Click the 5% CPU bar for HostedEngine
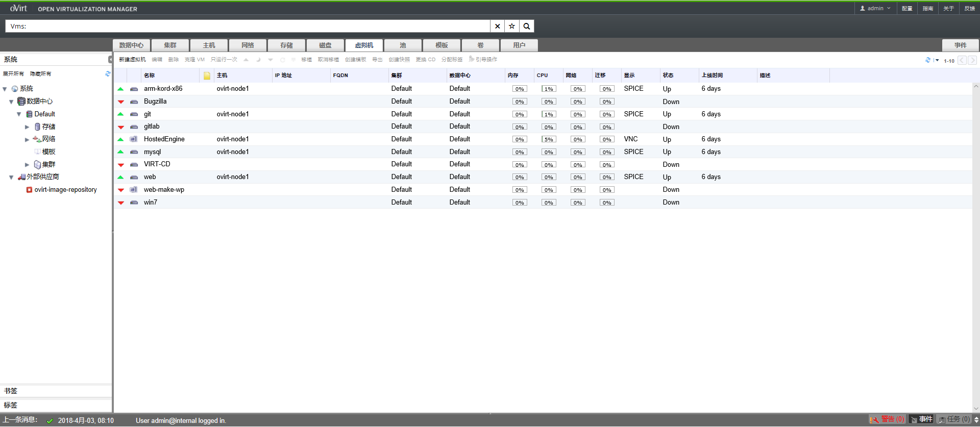Image resolution: width=980 pixels, height=427 pixels. click(x=549, y=139)
